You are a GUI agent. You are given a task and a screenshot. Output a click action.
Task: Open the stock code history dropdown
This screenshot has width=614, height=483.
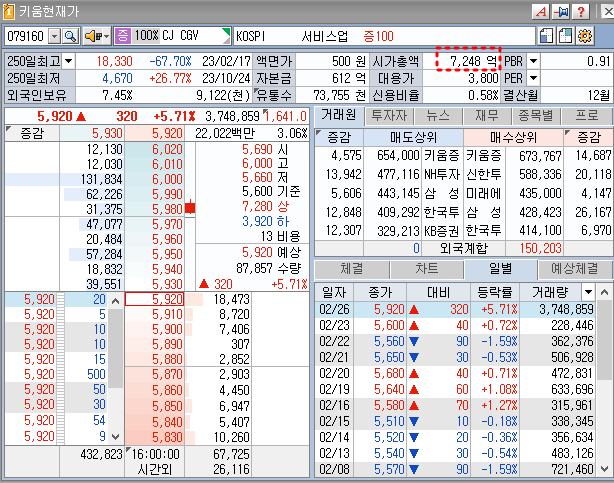[54, 36]
